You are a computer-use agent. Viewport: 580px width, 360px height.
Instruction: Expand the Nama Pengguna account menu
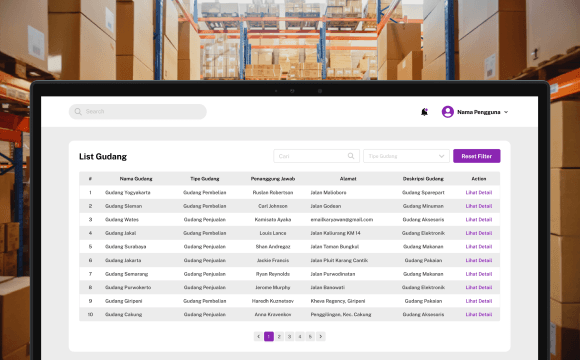click(x=506, y=112)
